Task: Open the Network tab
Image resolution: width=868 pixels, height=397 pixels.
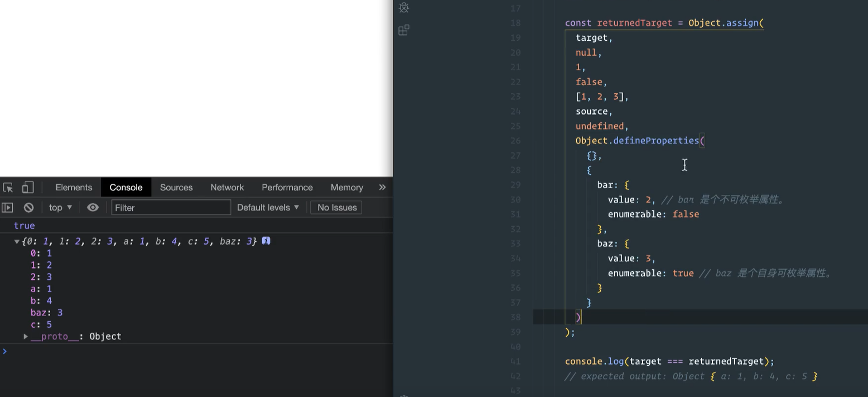Action: [x=227, y=188]
